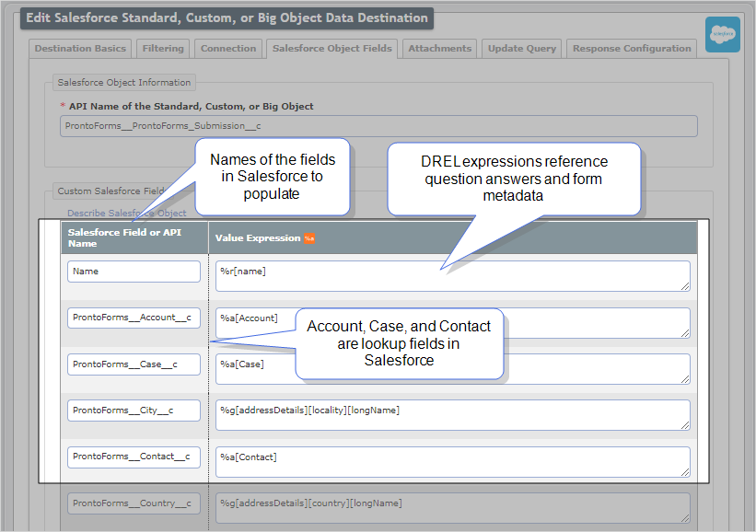Open the Destination Basics tab
Viewport: 756px width, 532px height.
(80, 48)
